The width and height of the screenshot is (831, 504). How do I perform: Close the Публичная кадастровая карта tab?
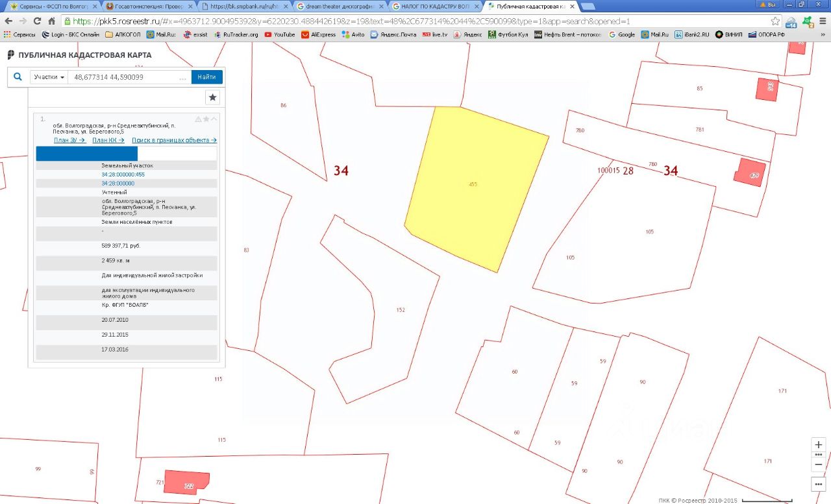[x=571, y=5]
